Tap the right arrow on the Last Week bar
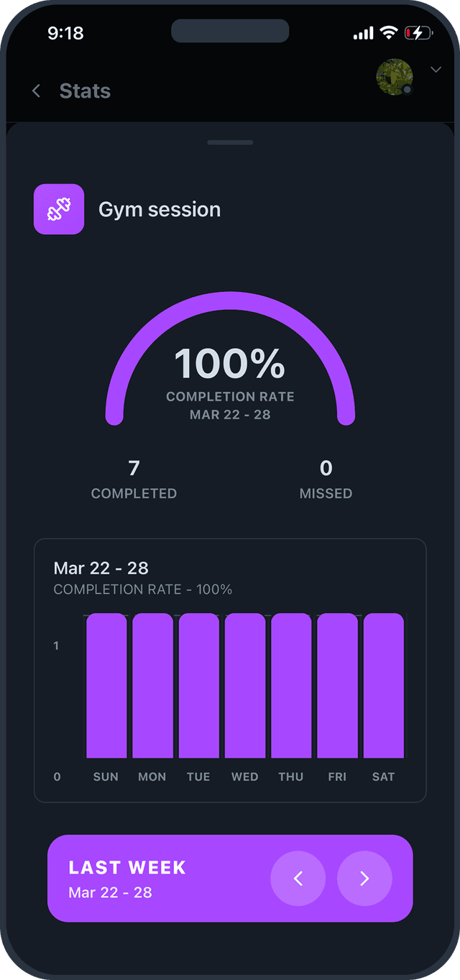460x980 pixels. 364,878
